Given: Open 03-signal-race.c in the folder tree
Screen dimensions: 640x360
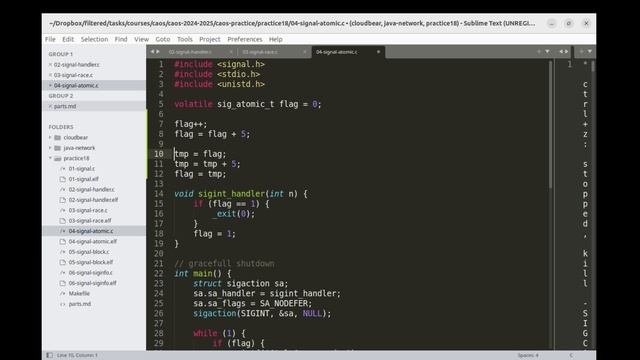Looking at the screenshot, I should 88,210.
